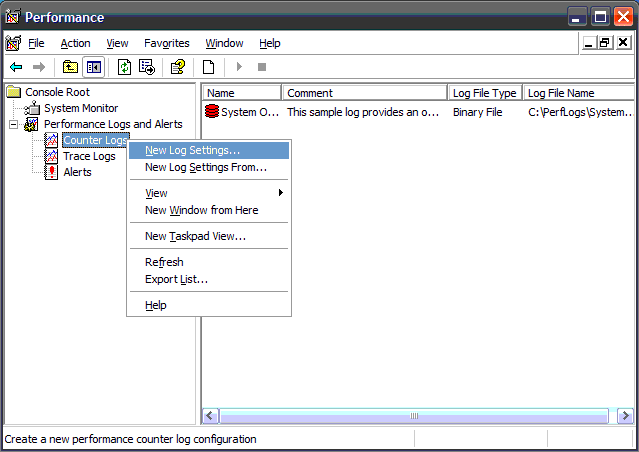Open the Help menu in menu bar
639x452 pixels.
pyautogui.click(x=270, y=43)
